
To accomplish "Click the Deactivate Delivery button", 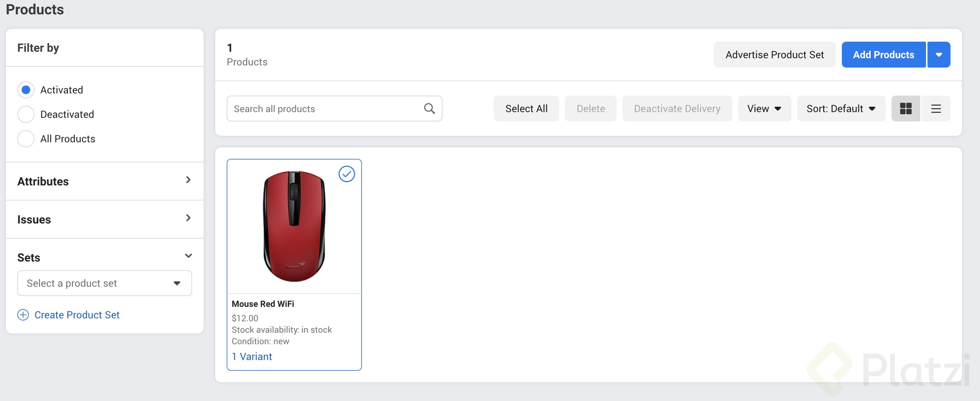I will click(677, 109).
